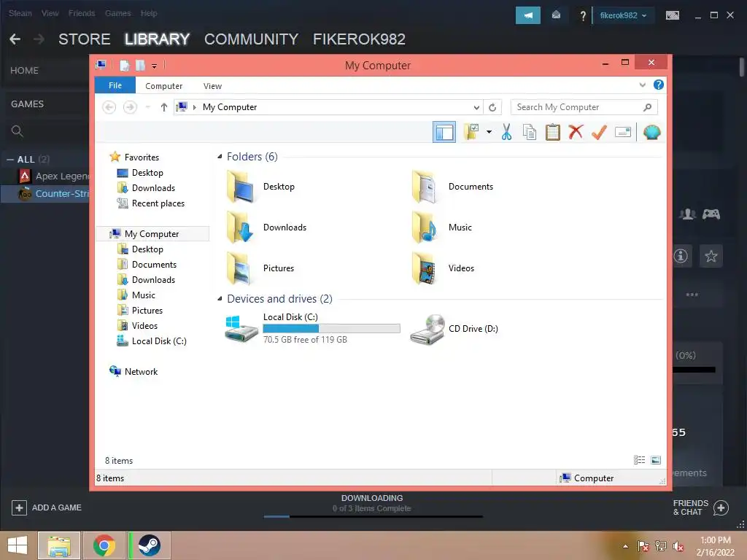The height and width of the screenshot is (560, 747).
Task: Click the Properties quick access icon in title bar
Action: click(124, 65)
